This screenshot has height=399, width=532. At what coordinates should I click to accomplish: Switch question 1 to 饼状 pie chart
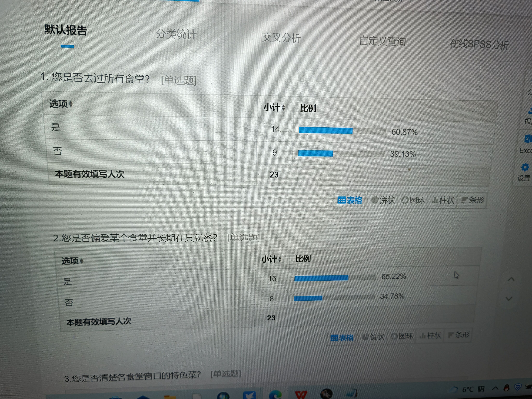[x=383, y=200]
